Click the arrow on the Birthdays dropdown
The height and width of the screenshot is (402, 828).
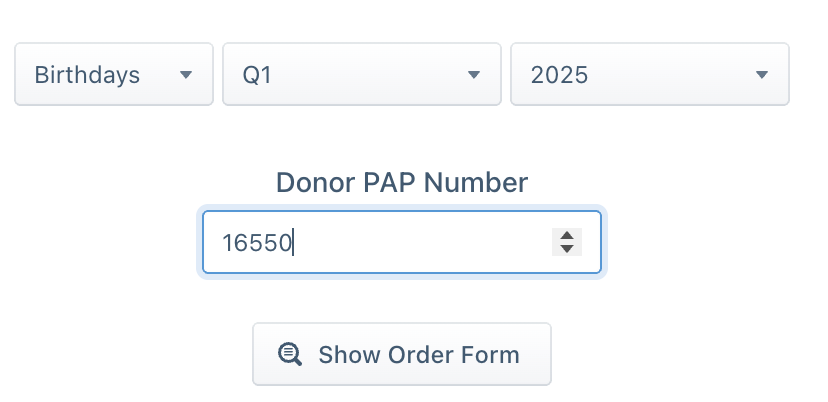(x=185, y=75)
